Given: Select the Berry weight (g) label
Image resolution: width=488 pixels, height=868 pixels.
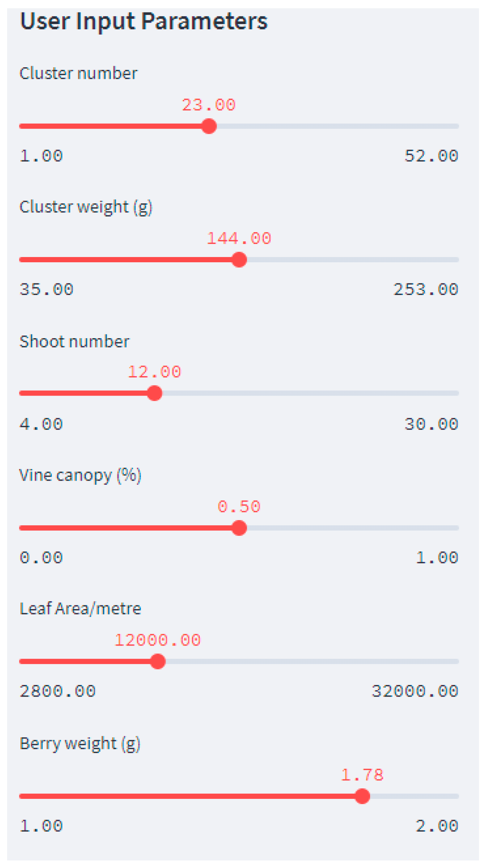Looking at the screenshot, I should coord(80,744).
